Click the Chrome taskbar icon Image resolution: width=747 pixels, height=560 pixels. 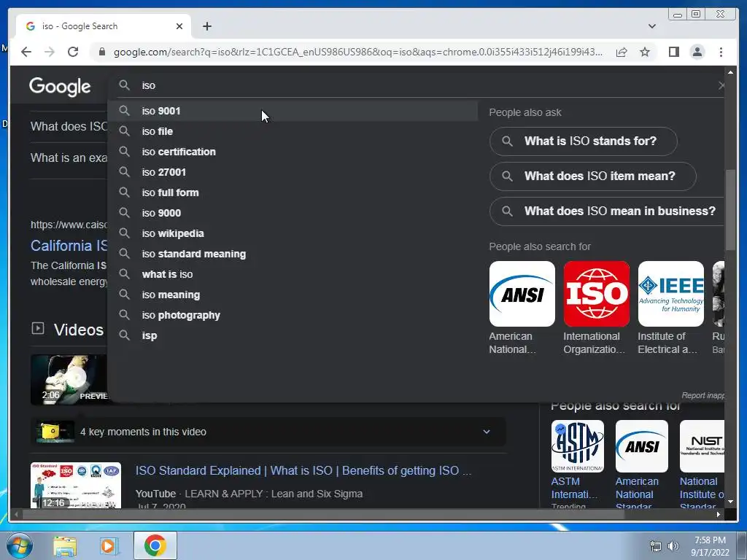[x=155, y=545]
